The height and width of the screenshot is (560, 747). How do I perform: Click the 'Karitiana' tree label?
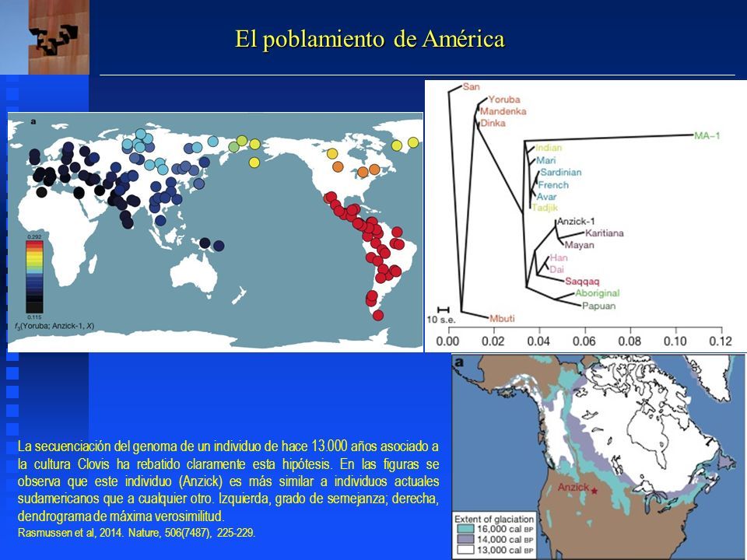(x=604, y=233)
